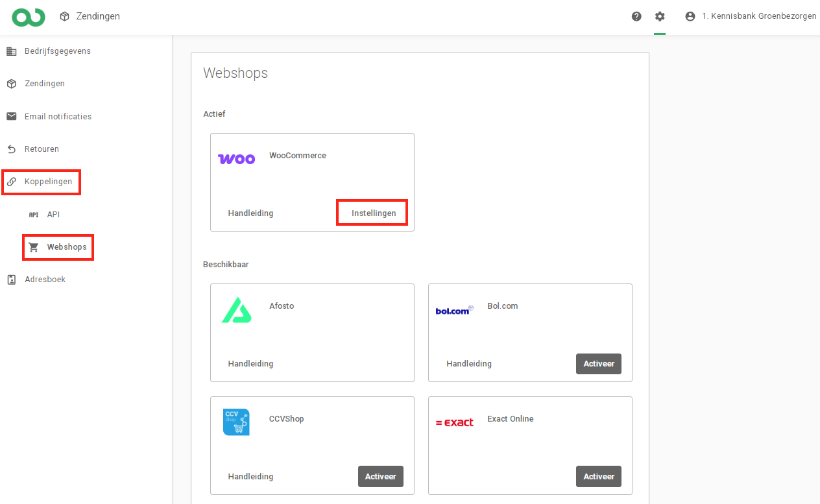Click the Bol.com logo
Image resolution: width=820 pixels, height=504 pixels.
tap(454, 311)
